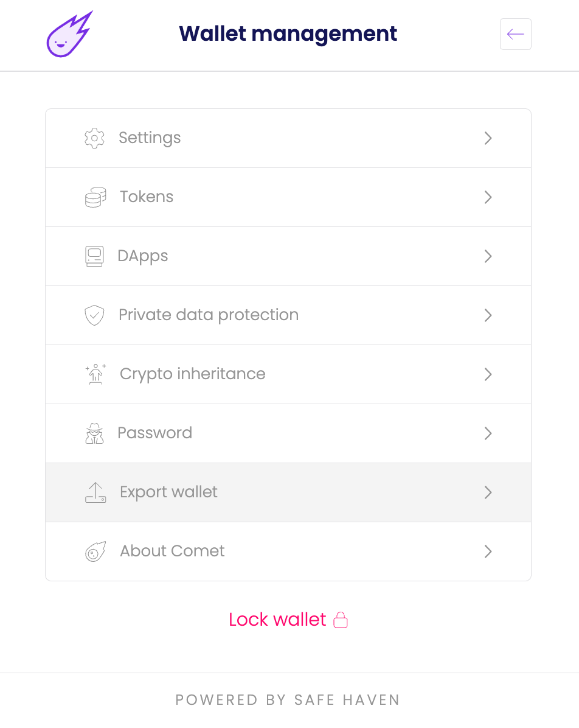
Task: Expand the Export wallet row chevron
Action: pos(488,492)
